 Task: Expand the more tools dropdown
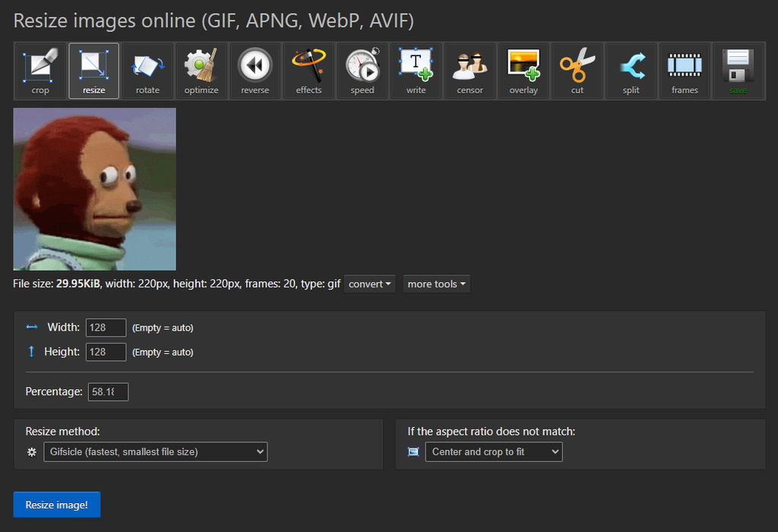click(436, 283)
